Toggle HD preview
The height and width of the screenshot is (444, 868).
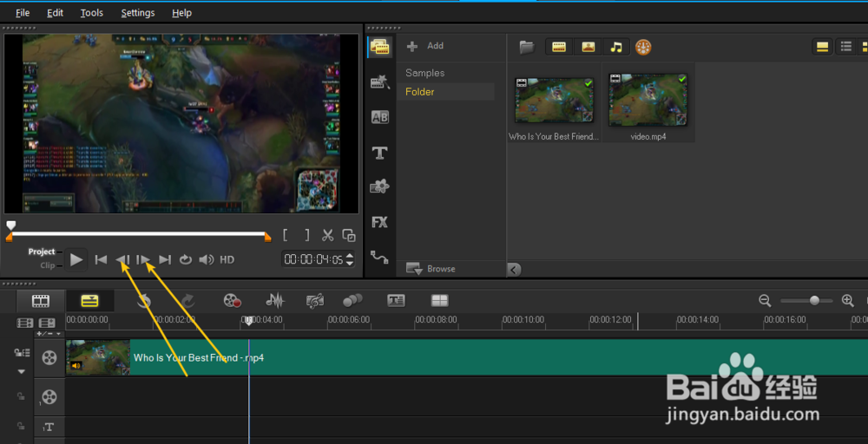click(227, 259)
